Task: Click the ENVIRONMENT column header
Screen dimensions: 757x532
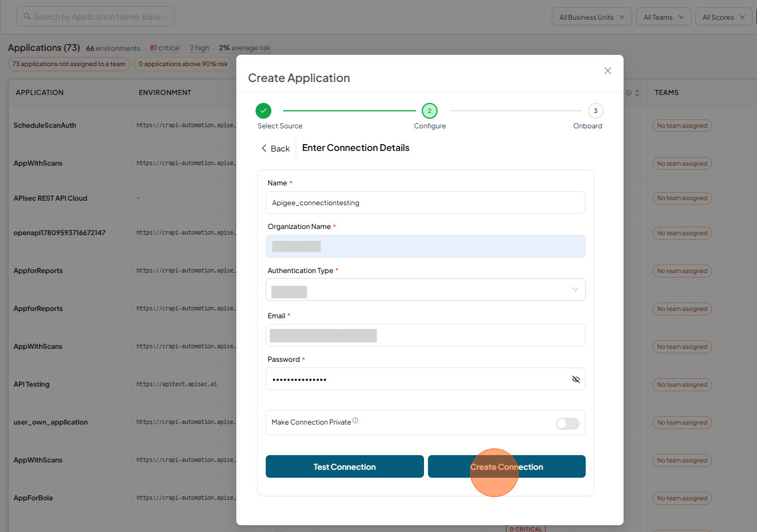Action: (165, 93)
